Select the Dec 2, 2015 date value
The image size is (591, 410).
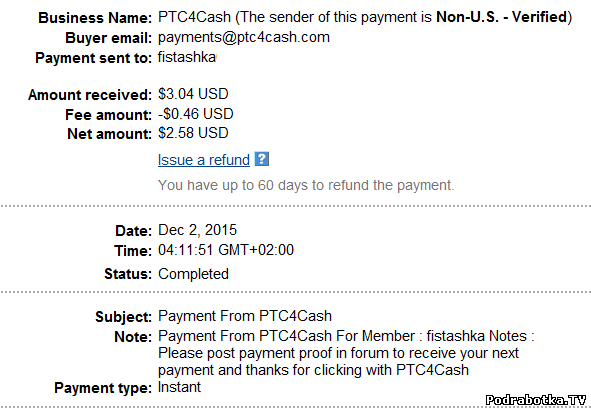(x=198, y=230)
